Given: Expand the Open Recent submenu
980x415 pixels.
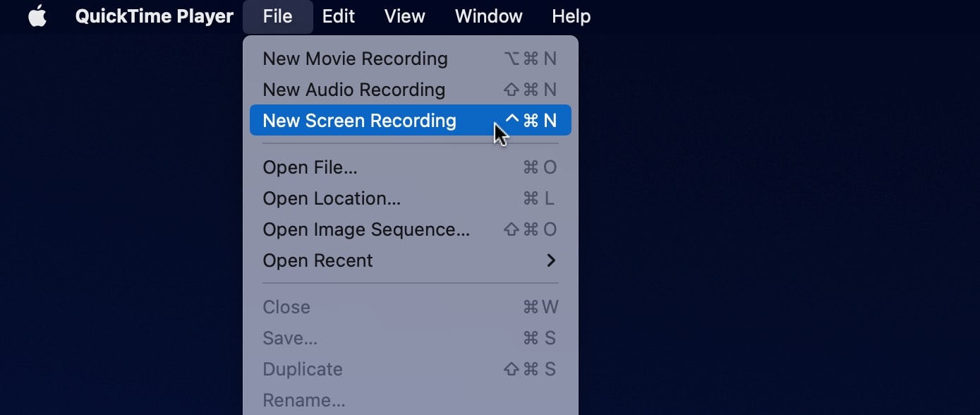Looking at the screenshot, I should [317, 260].
